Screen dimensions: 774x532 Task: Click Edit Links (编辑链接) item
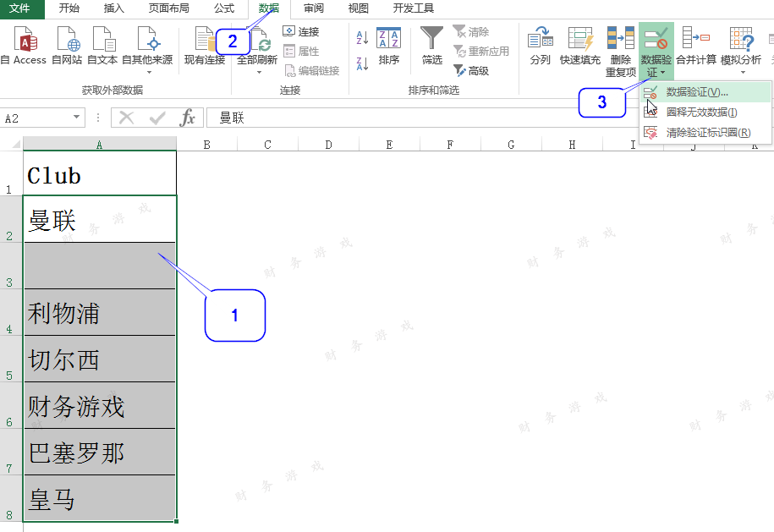[312, 70]
